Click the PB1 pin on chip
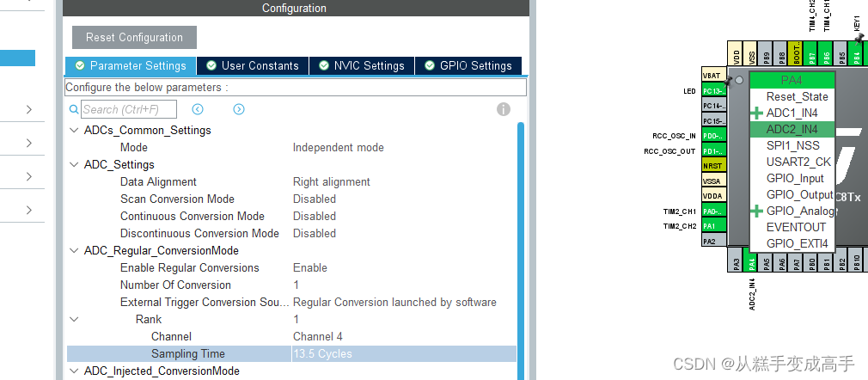 (x=826, y=260)
